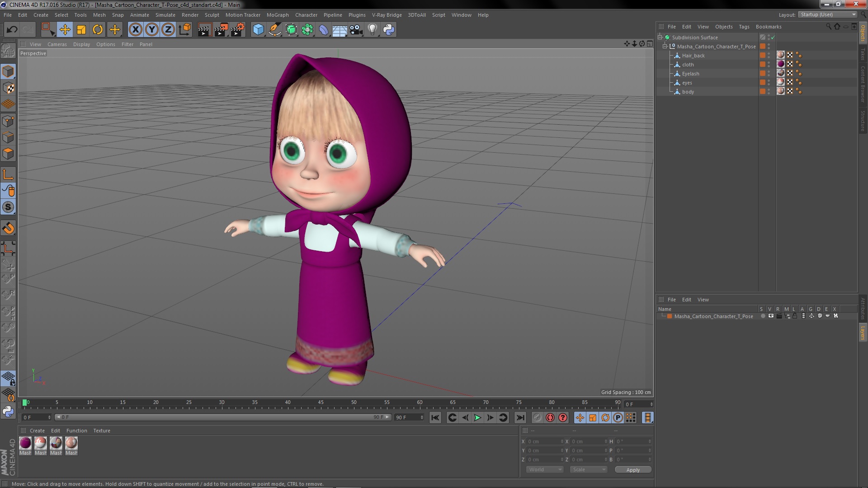Add a Camera object
Image resolution: width=868 pixels, height=488 pixels.
tap(356, 30)
